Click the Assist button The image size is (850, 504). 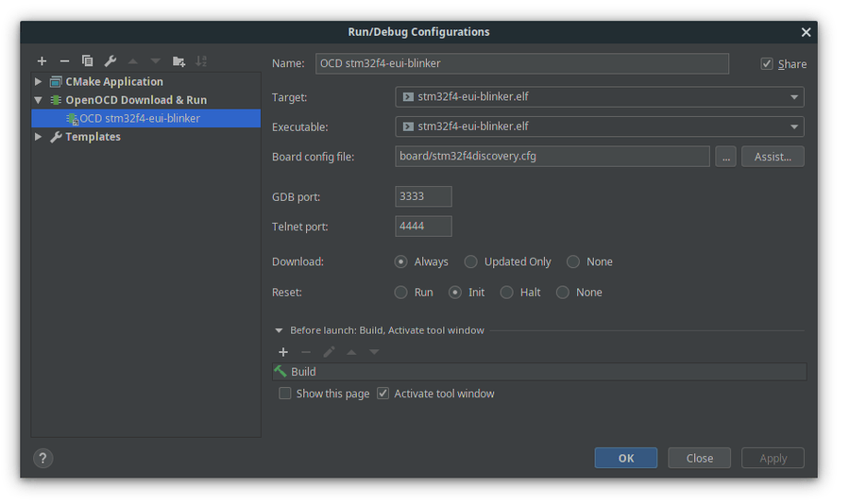point(773,157)
